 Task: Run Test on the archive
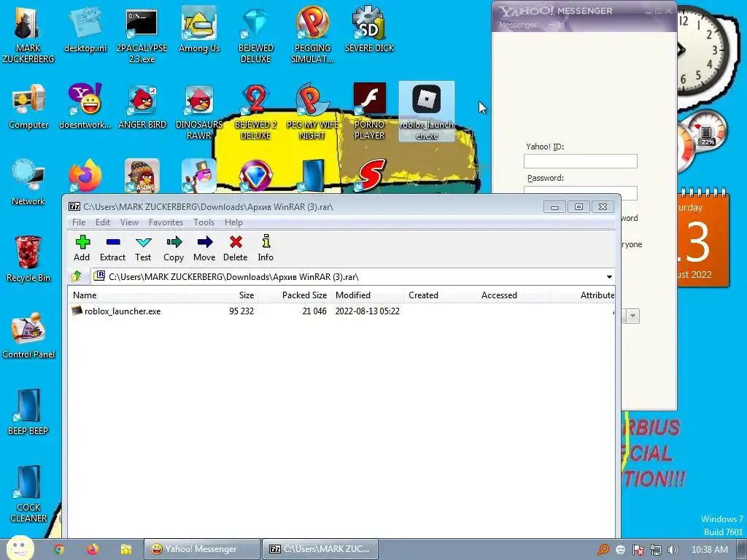point(143,248)
